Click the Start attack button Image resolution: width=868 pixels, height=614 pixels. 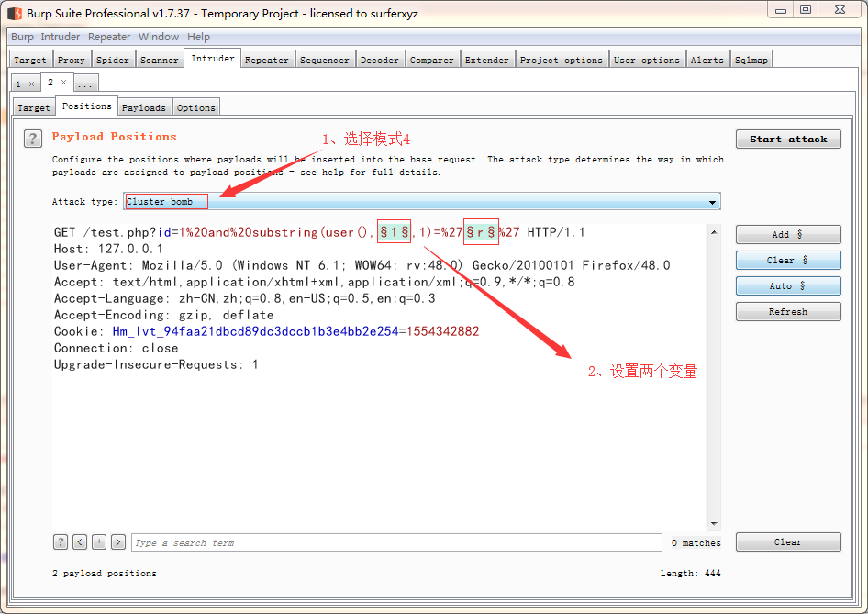coord(788,139)
